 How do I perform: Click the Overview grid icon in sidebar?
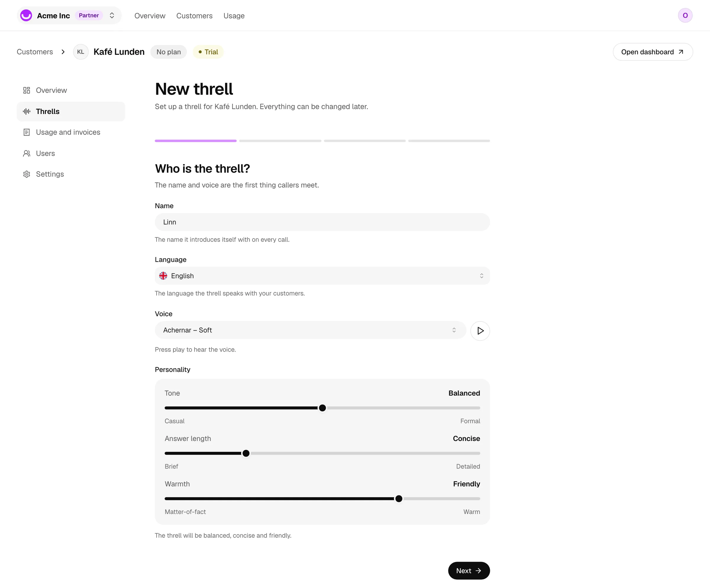27,90
